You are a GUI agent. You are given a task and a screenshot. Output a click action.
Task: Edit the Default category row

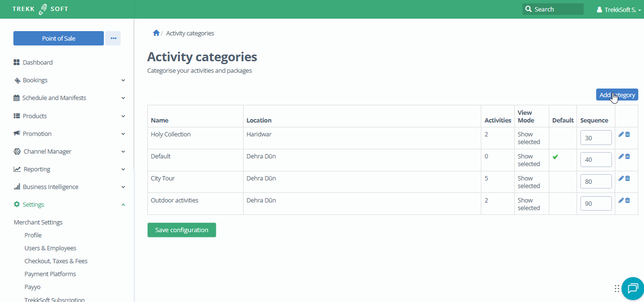[621, 156]
